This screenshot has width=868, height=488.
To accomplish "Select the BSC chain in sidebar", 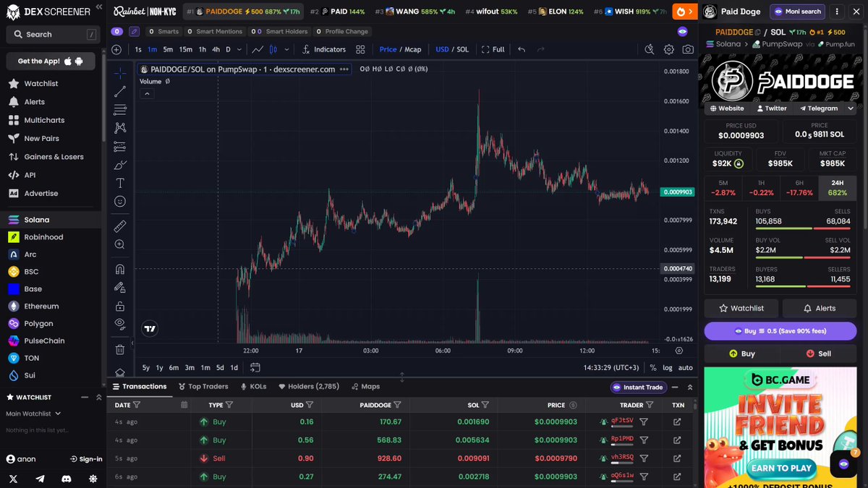I will pyautogui.click(x=31, y=272).
